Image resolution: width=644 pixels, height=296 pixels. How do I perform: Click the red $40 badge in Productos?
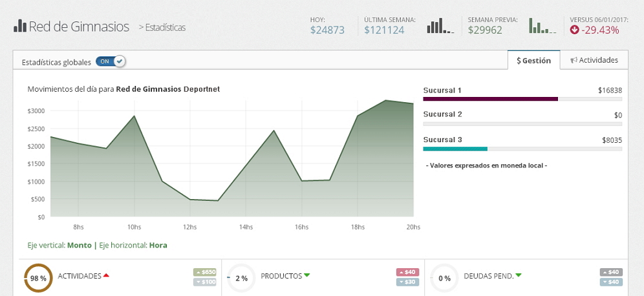pyautogui.click(x=407, y=272)
